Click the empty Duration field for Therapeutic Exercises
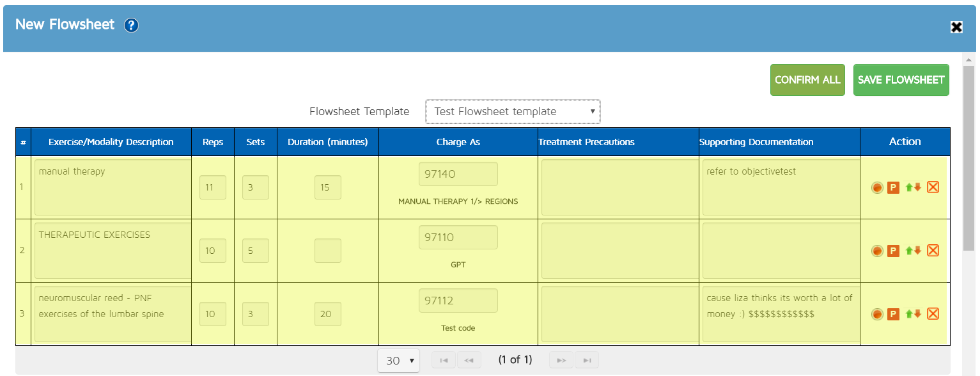The height and width of the screenshot is (376, 980). pos(327,251)
